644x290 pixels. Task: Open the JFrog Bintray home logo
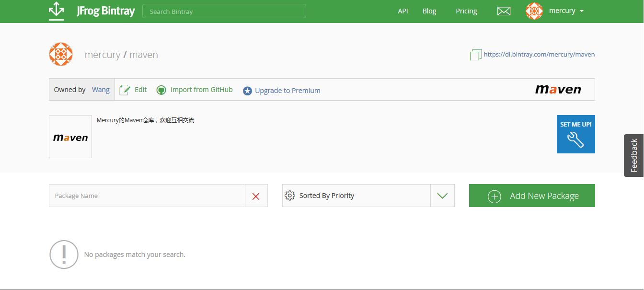[105, 11]
